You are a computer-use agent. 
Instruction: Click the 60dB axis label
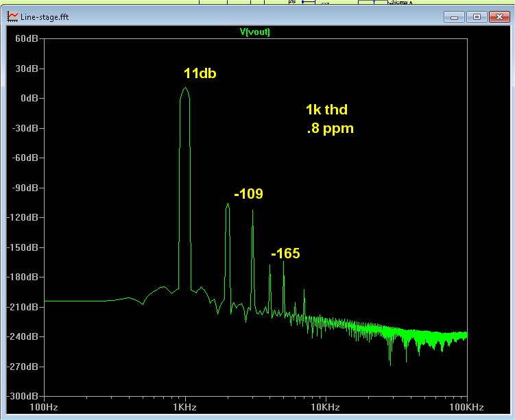(26, 39)
